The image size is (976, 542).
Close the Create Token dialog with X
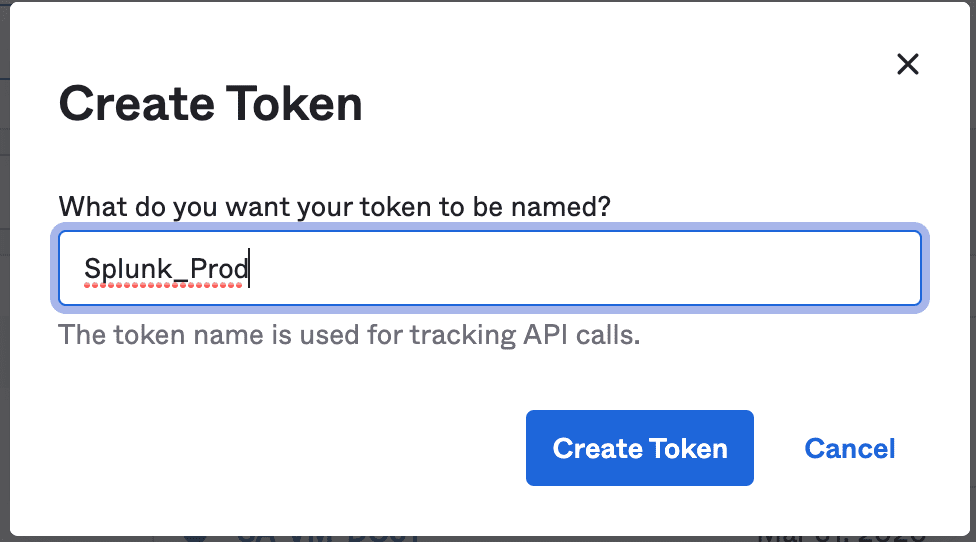[908, 64]
